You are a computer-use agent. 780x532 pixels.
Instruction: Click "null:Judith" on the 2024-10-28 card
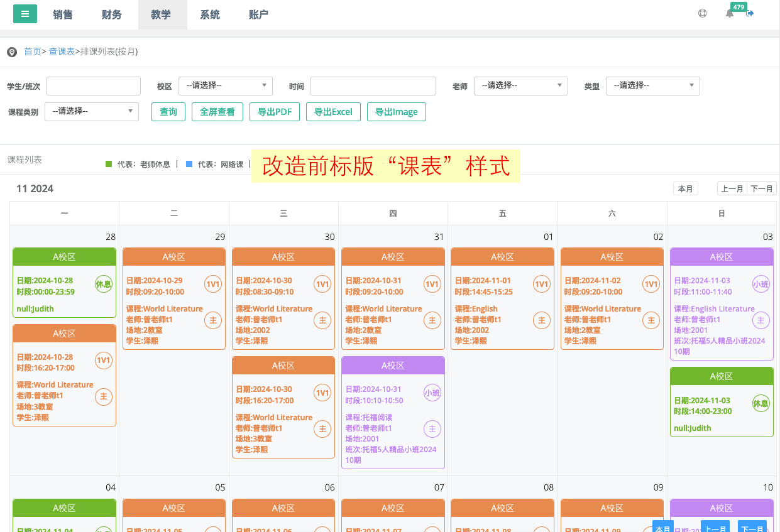click(x=35, y=308)
